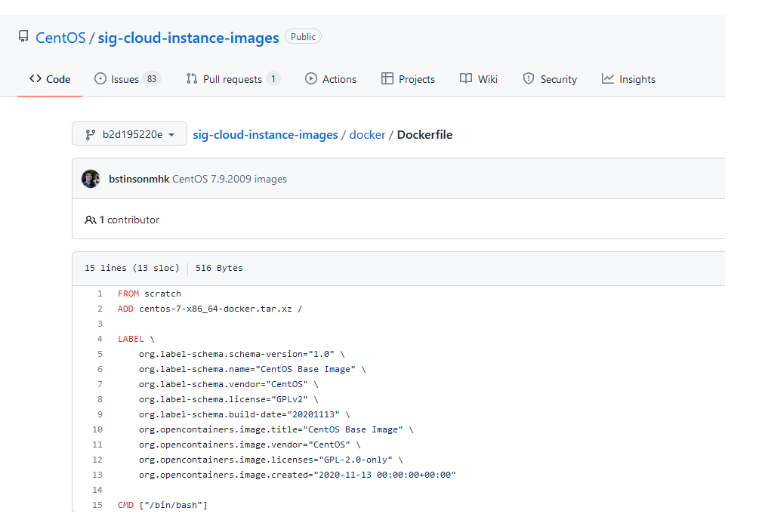
Task: Click the 15 lines (13 sloc) text
Action: (x=132, y=268)
